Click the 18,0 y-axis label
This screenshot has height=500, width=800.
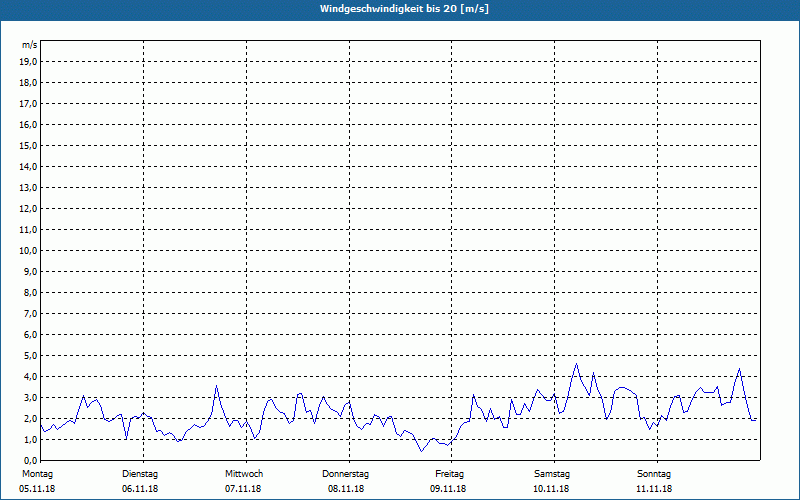[x=28, y=83]
